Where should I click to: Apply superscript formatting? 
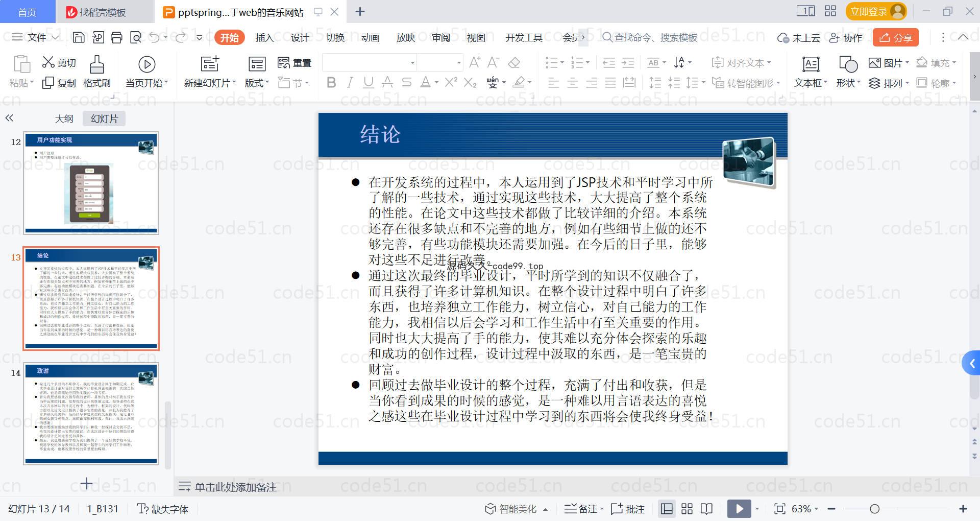(451, 82)
